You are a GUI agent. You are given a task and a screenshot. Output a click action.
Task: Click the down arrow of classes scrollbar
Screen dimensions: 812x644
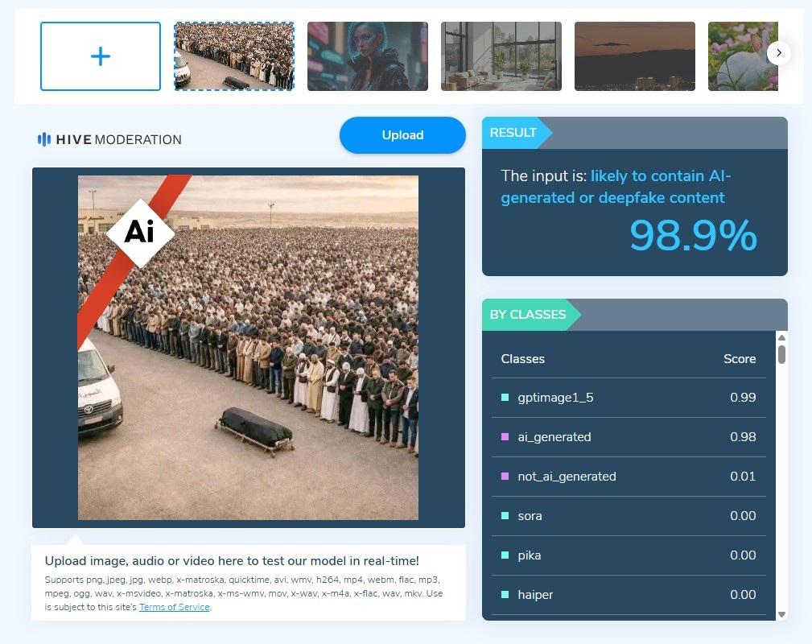[782, 614]
